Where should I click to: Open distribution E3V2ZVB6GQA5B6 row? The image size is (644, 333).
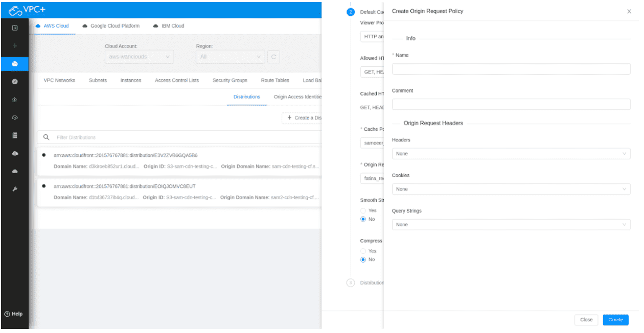pyautogui.click(x=179, y=161)
